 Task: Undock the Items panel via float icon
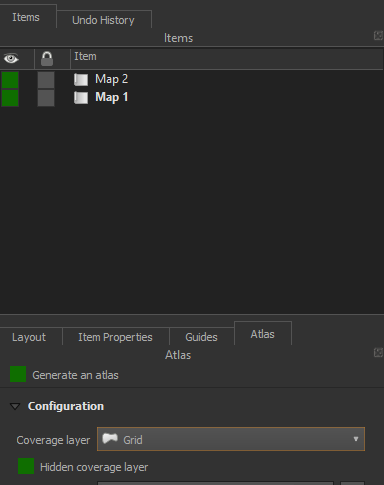click(378, 36)
